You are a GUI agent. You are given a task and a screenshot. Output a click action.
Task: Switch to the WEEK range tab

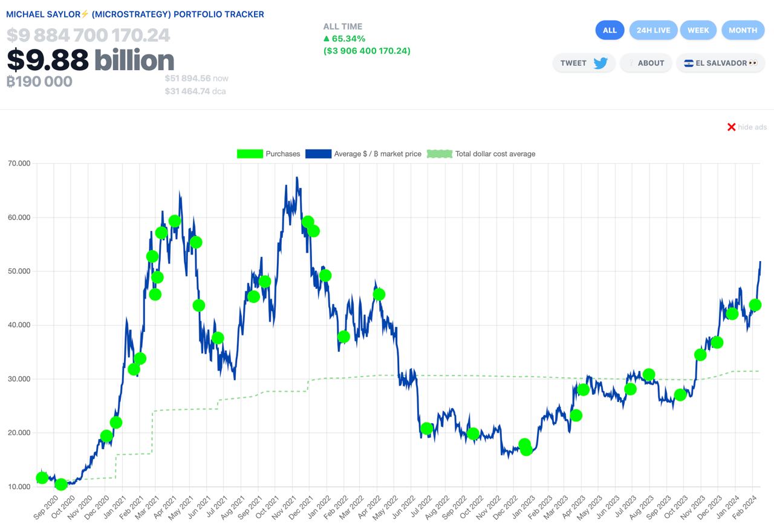click(x=698, y=30)
